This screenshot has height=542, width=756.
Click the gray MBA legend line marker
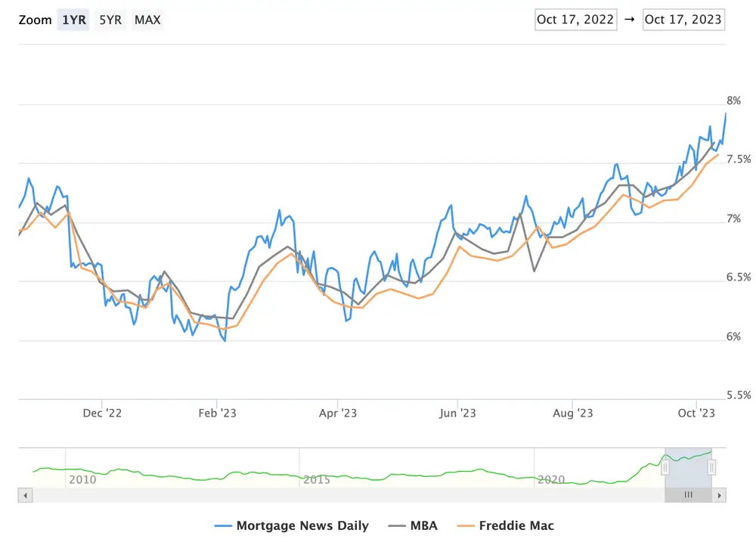[397, 525]
